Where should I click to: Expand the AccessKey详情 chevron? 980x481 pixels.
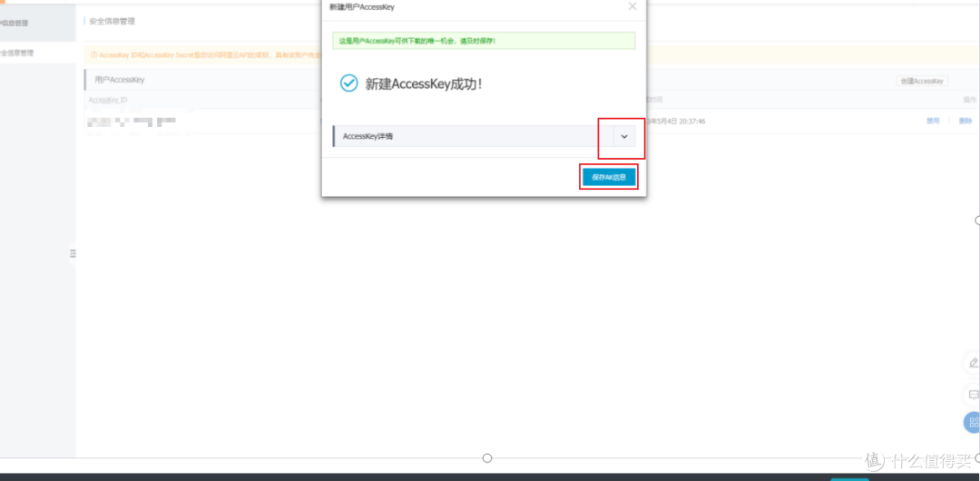point(623,136)
